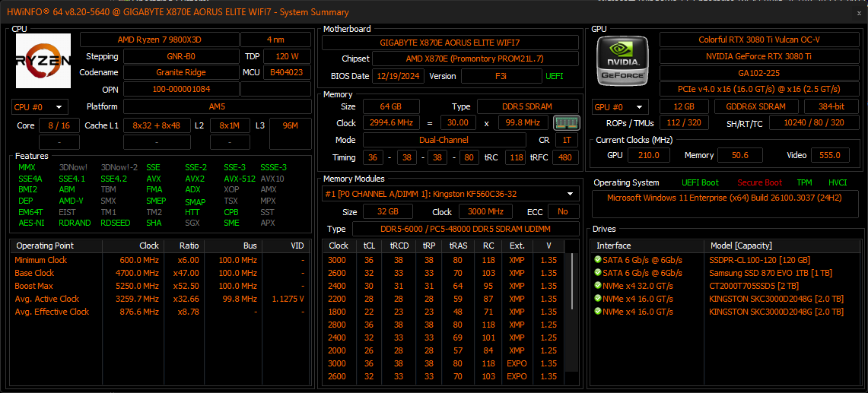Click the green UEFI label beside BIOS version
This screenshot has width=868, height=393.
point(554,76)
